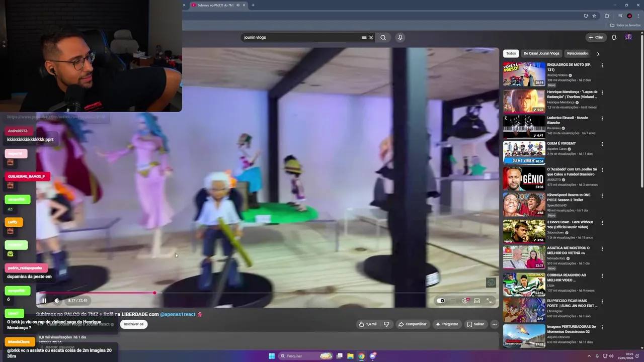Screen dimensions: 644x362
Task: Seek on the red video progress bar
Action: click(267, 293)
